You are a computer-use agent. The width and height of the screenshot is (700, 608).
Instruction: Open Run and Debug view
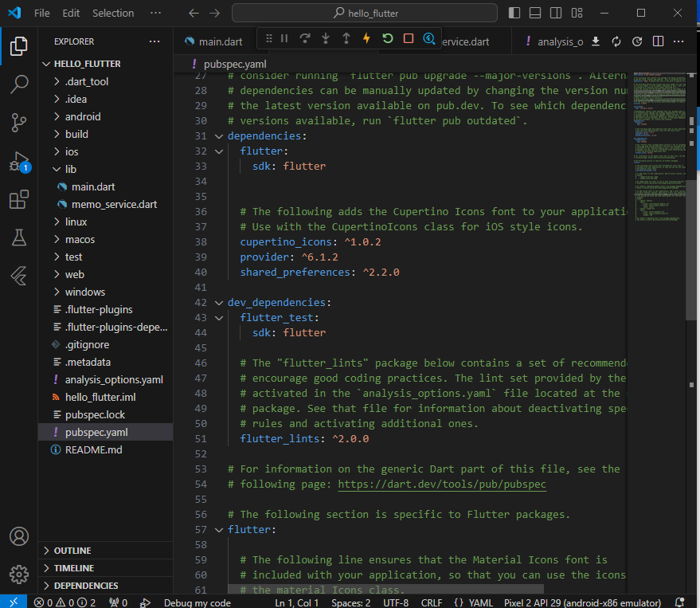click(19, 161)
